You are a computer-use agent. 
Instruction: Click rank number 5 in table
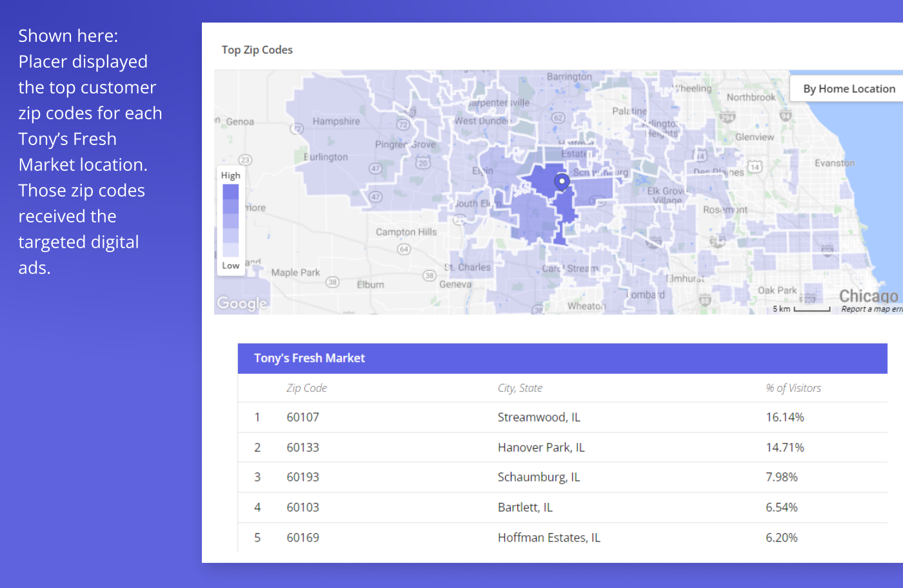pyautogui.click(x=257, y=538)
